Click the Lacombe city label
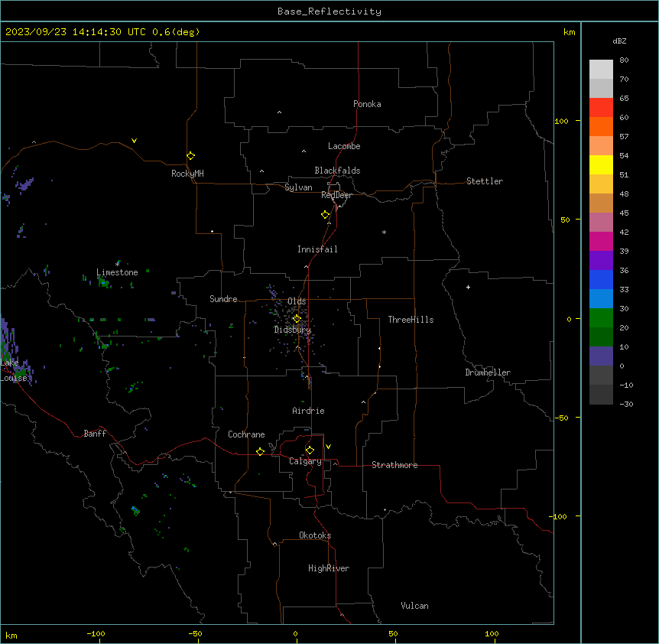 point(344,146)
